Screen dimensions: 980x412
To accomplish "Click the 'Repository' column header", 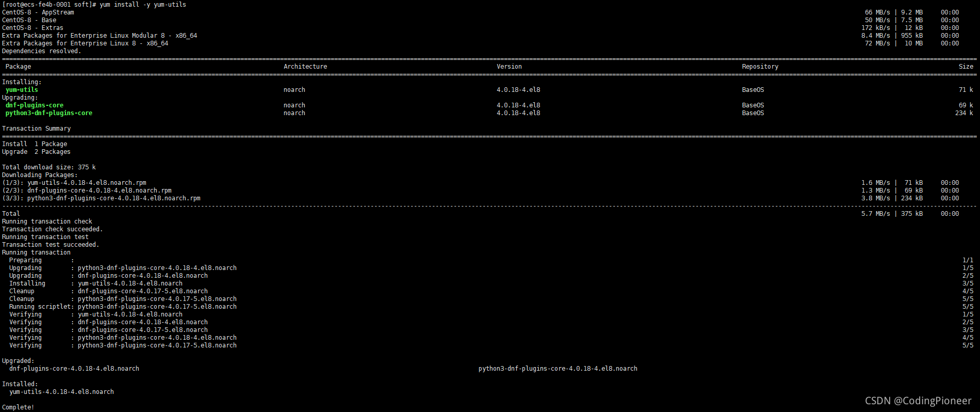I will click(760, 67).
